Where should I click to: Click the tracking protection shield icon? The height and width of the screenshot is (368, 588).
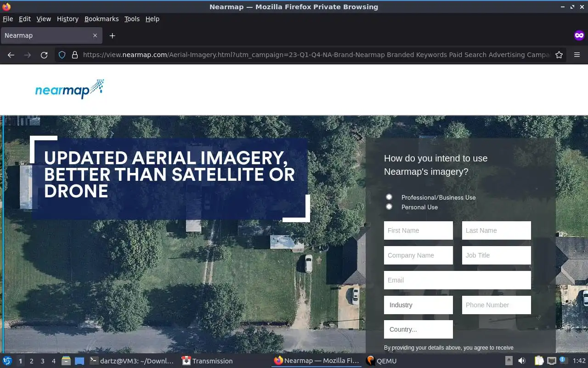[x=62, y=55]
